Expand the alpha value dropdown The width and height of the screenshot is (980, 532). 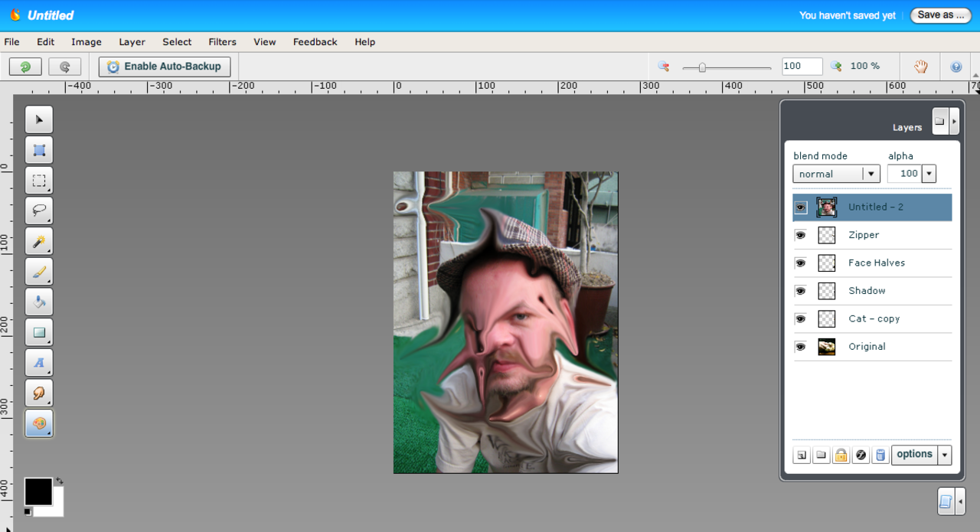[929, 174]
